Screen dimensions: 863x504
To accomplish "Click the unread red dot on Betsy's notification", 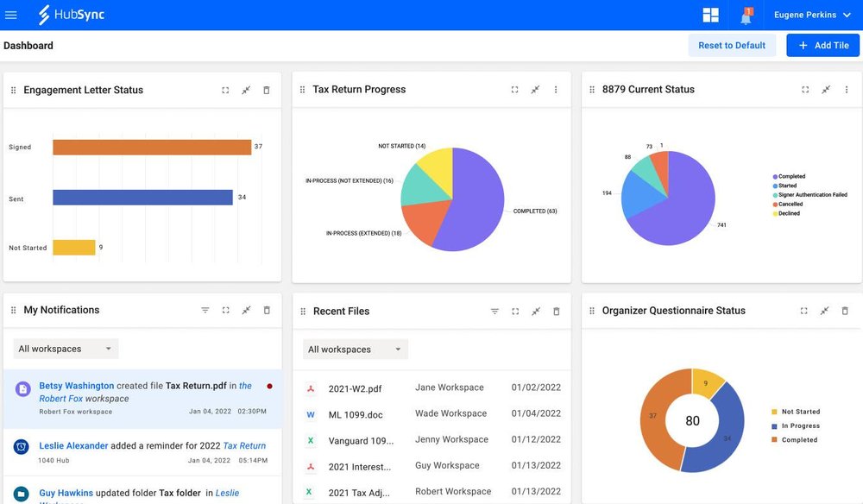I will (269, 387).
